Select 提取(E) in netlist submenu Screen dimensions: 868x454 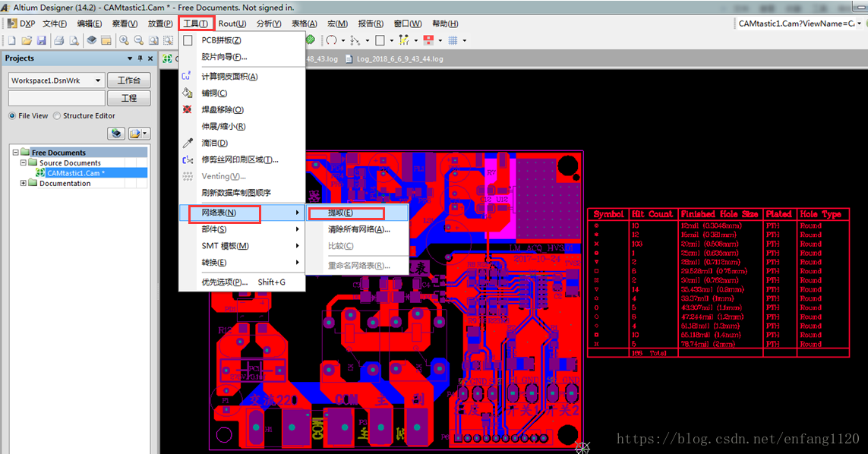point(358,213)
